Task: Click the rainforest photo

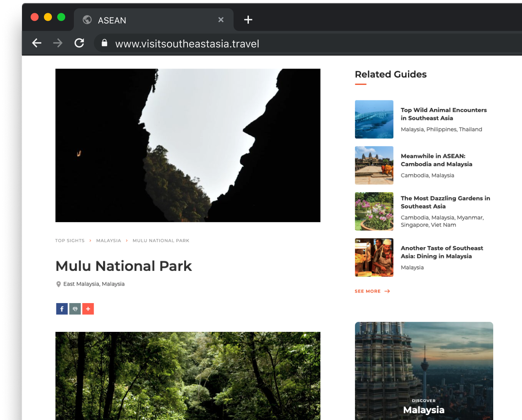Action: [x=188, y=376]
